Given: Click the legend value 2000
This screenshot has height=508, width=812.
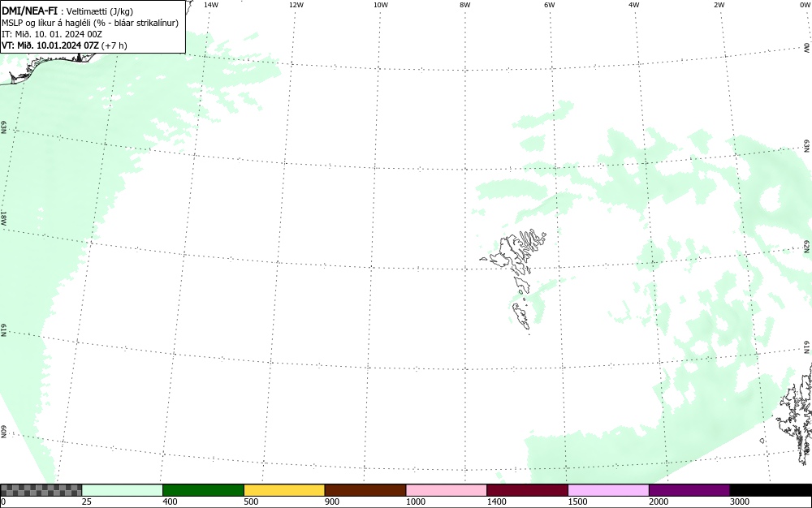Looking at the screenshot, I should (x=659, y=502).
